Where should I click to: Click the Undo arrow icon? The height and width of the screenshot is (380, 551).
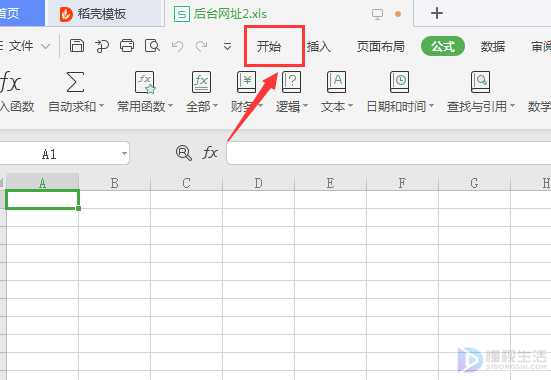tap(177, 46)
